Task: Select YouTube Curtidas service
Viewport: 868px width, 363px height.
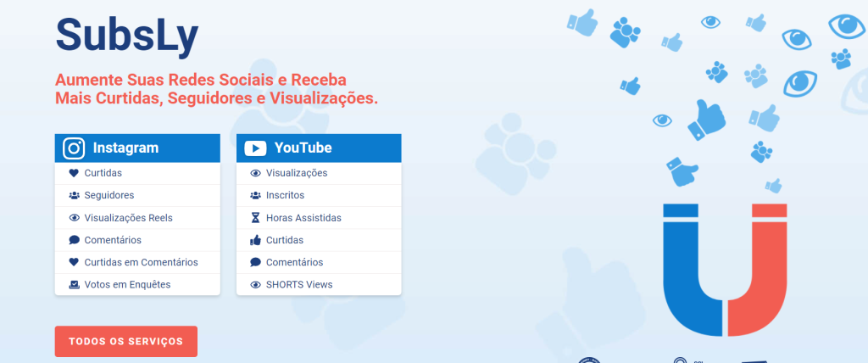Action: [319, 240]
